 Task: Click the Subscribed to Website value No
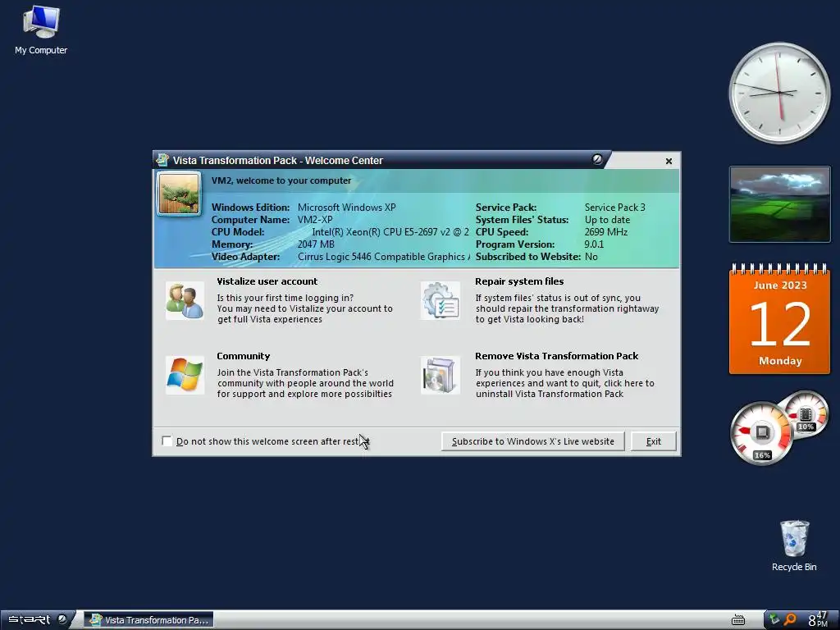point(591,257)
